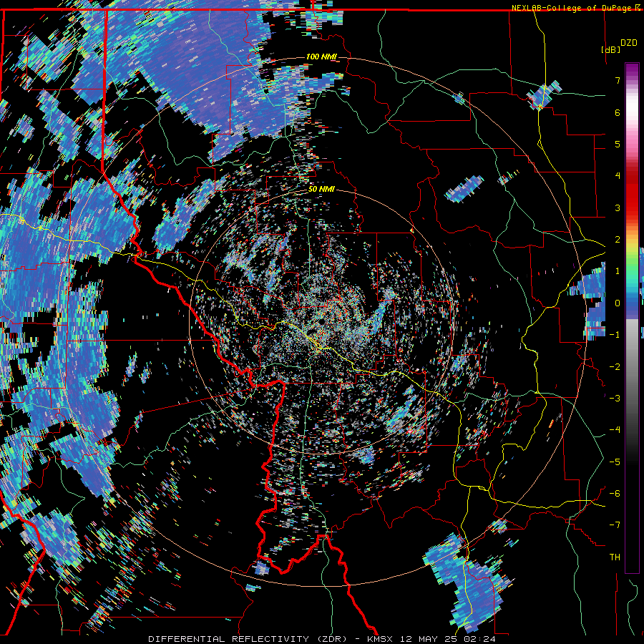
Task: Click the KMSX station identifier in footer
Action: point(380,639)
